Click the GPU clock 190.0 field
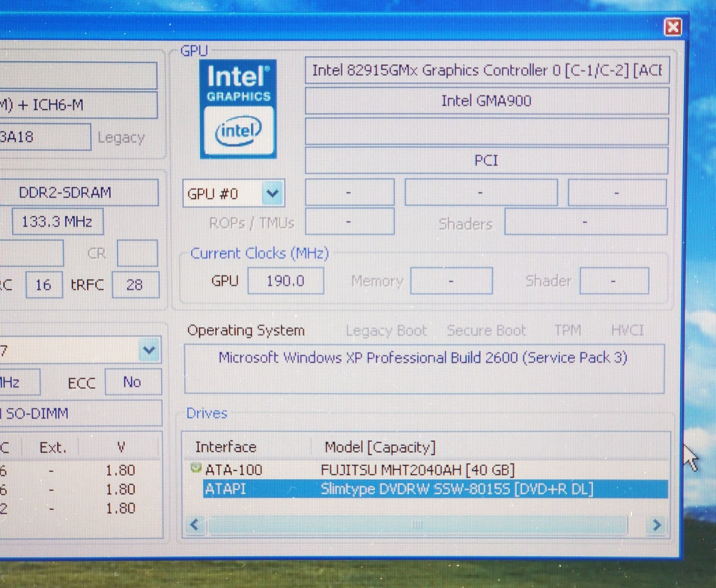716x588 pixels. pos(286,281)
